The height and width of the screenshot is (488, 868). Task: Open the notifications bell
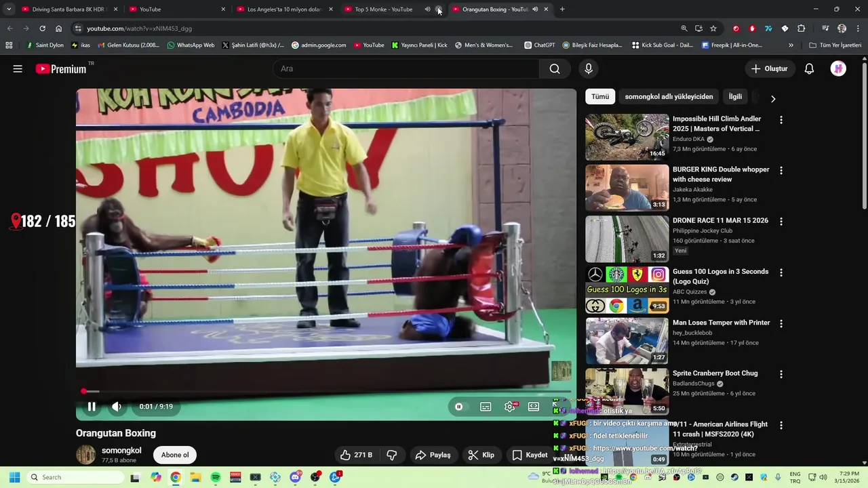click(x=809, y=68)
